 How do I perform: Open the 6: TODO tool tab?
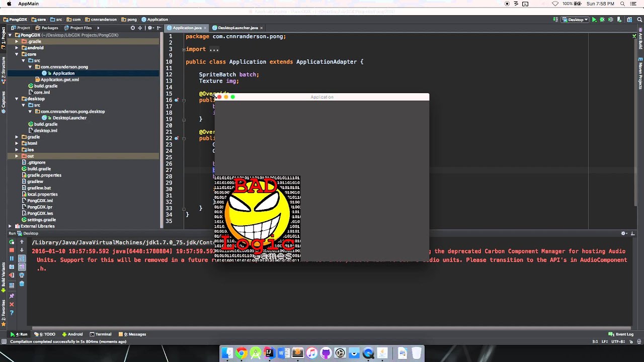[x=45, y=334]
